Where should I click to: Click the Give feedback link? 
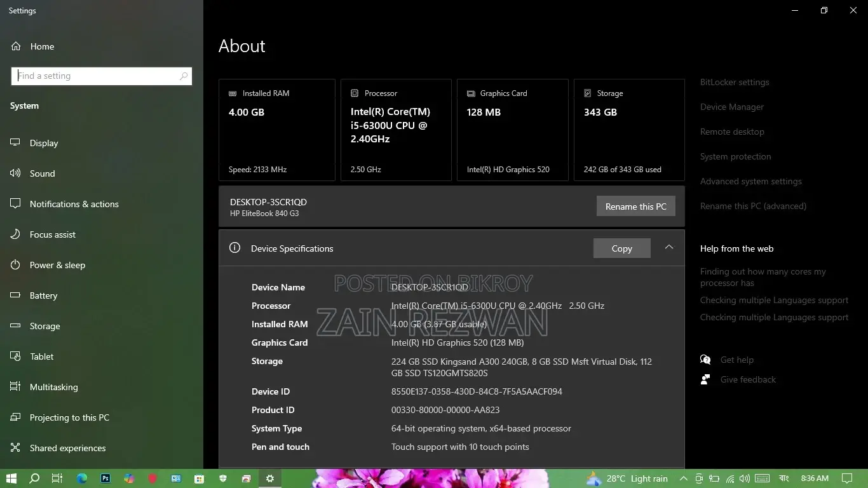coord(748,379)
